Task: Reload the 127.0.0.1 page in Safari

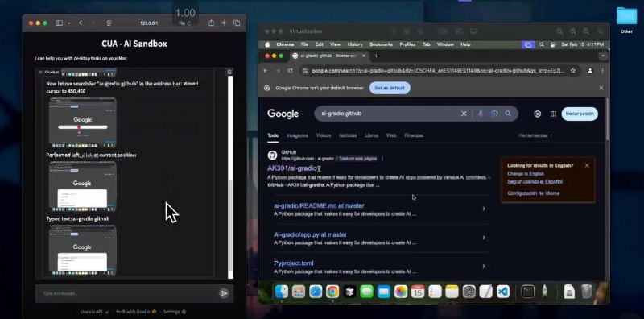Action: (189, 23)
